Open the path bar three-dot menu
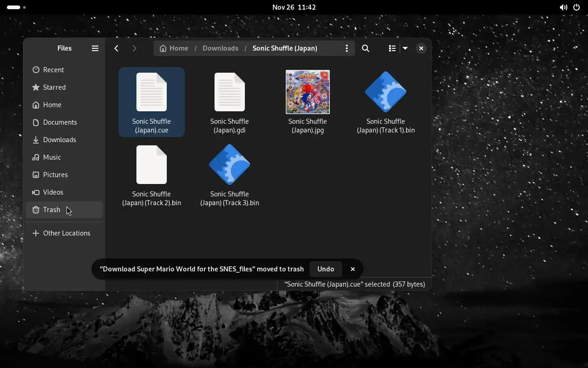The height and width of the screenshot is (368, 588). point(347,48)
